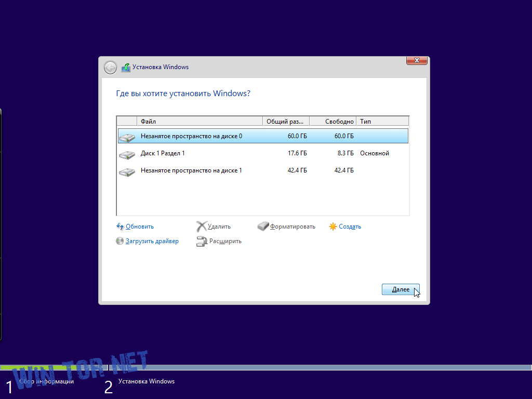
Task: Click the Удалить link
Action: tap(219, 227)
